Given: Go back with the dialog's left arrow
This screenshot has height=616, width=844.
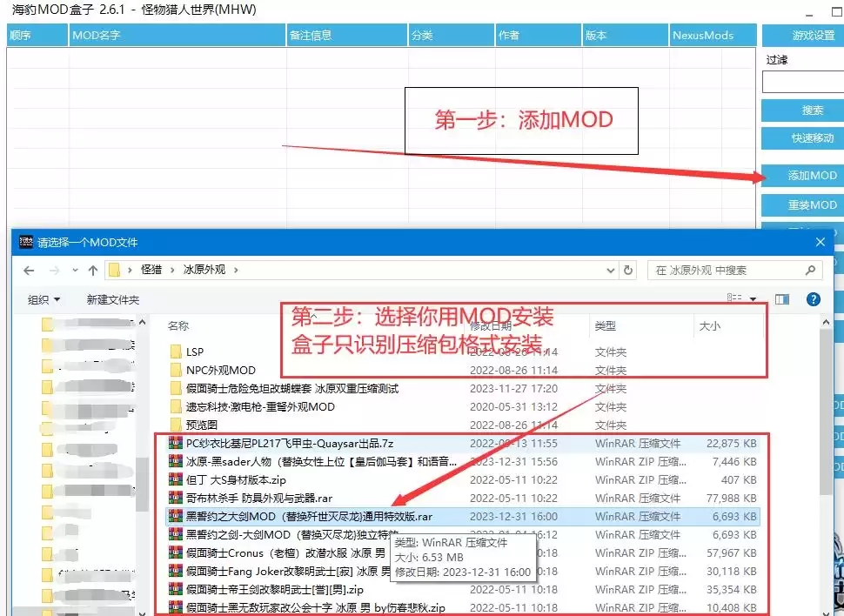Looking at the screenshot, I should point(29,271).
